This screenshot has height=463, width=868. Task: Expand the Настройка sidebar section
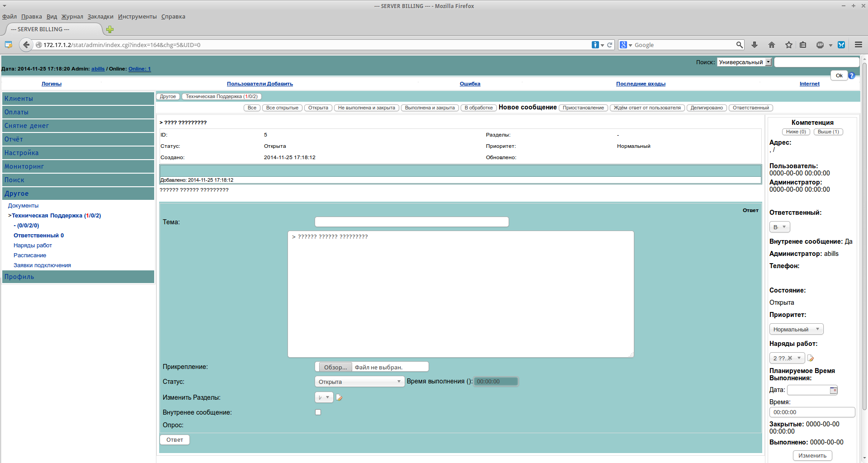78,153
